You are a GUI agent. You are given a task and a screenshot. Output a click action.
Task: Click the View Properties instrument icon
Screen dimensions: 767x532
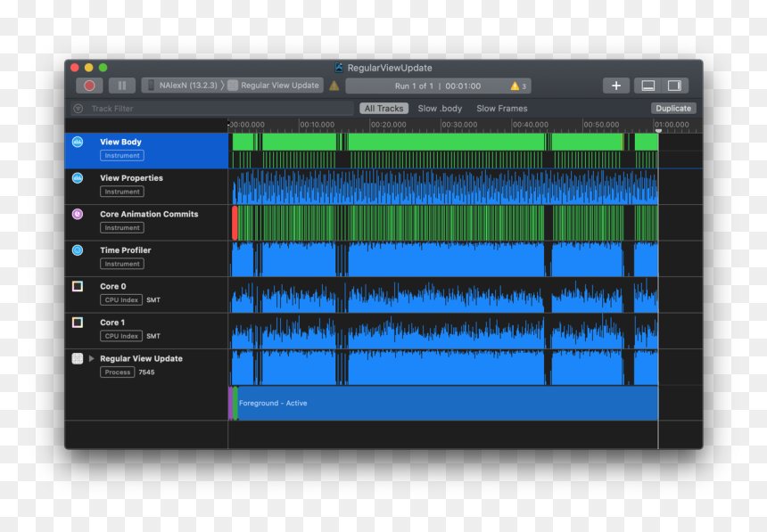pyautogui.click(x=78, y=178)
